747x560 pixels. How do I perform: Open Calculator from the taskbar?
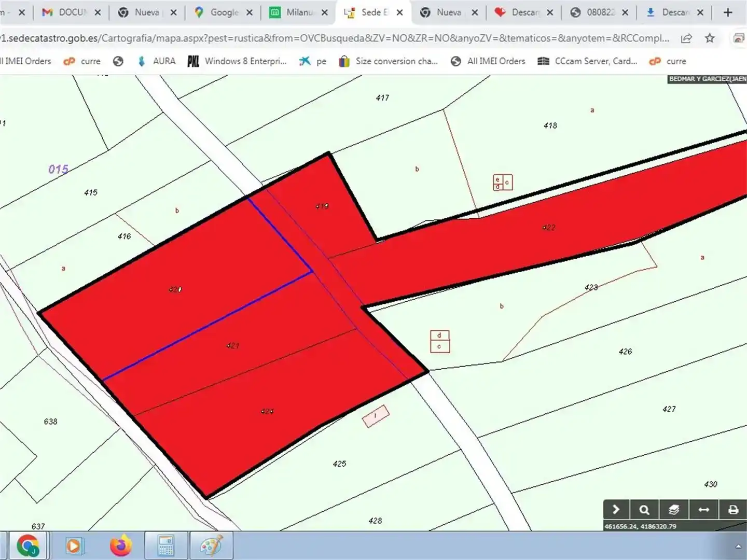[x=165, y=546]
